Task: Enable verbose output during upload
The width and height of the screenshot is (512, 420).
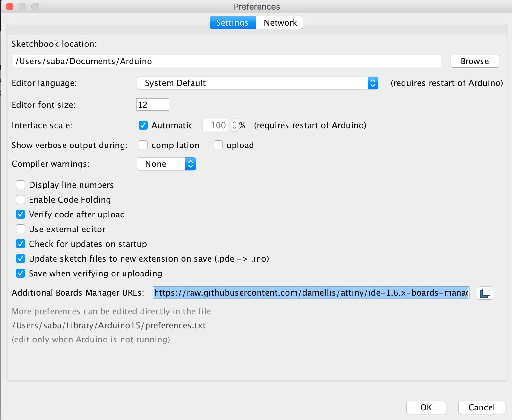Action: [218, 145]
